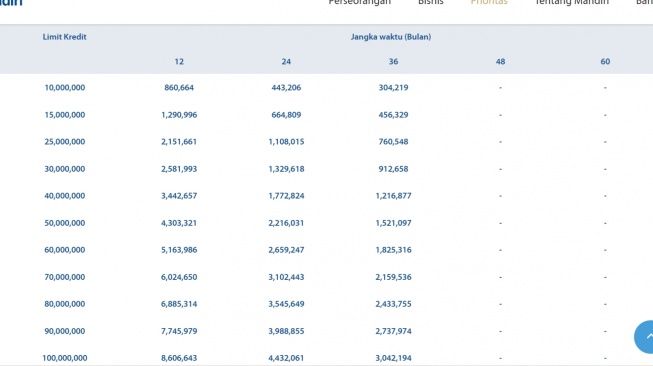This screenshot has height=366, width=653.
Task: Click the 4,303,321 installment value
Action: (179, 223)
